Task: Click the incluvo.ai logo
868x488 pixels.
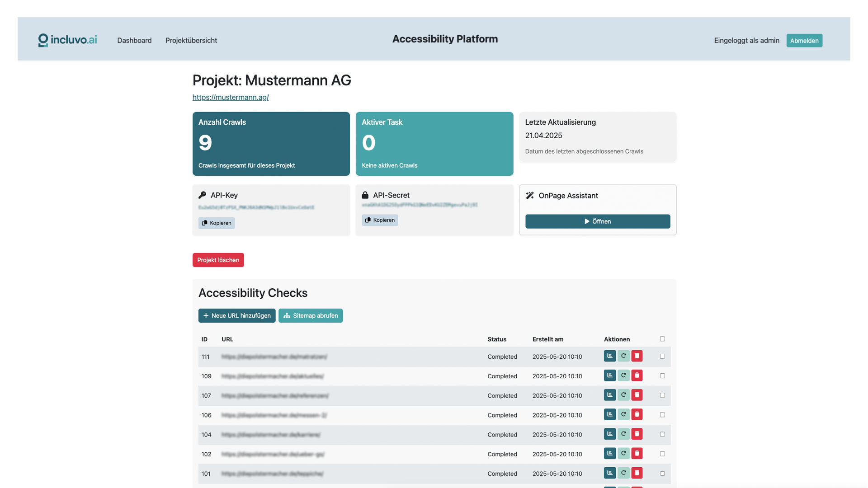Action: coord(67,40)
